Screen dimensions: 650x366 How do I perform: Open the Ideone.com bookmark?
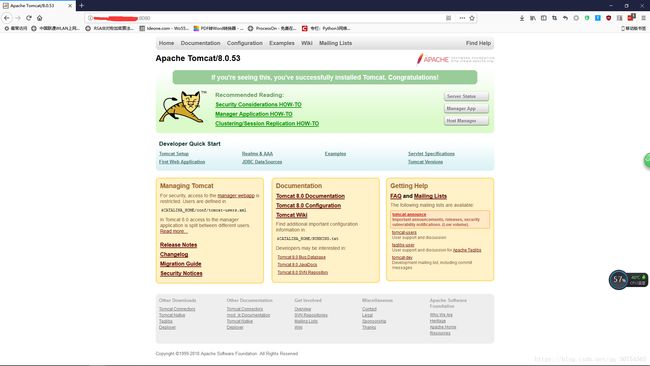pyautogui.click(x=164, y=28)
